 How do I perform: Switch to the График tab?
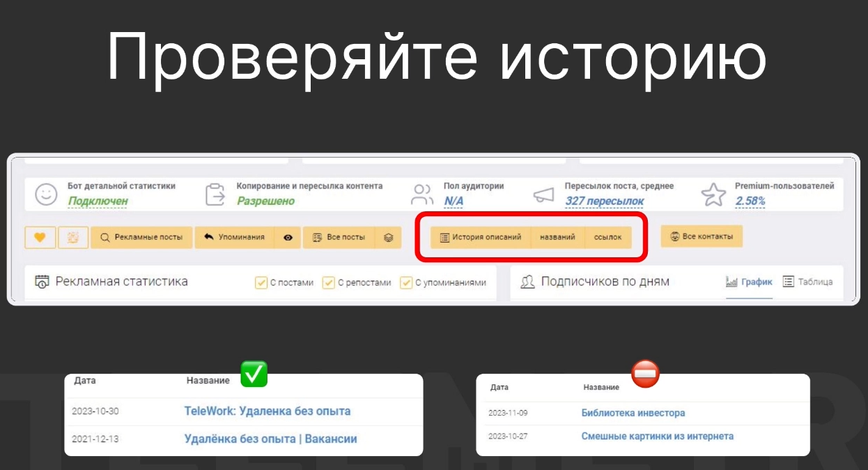coord(749,282)
